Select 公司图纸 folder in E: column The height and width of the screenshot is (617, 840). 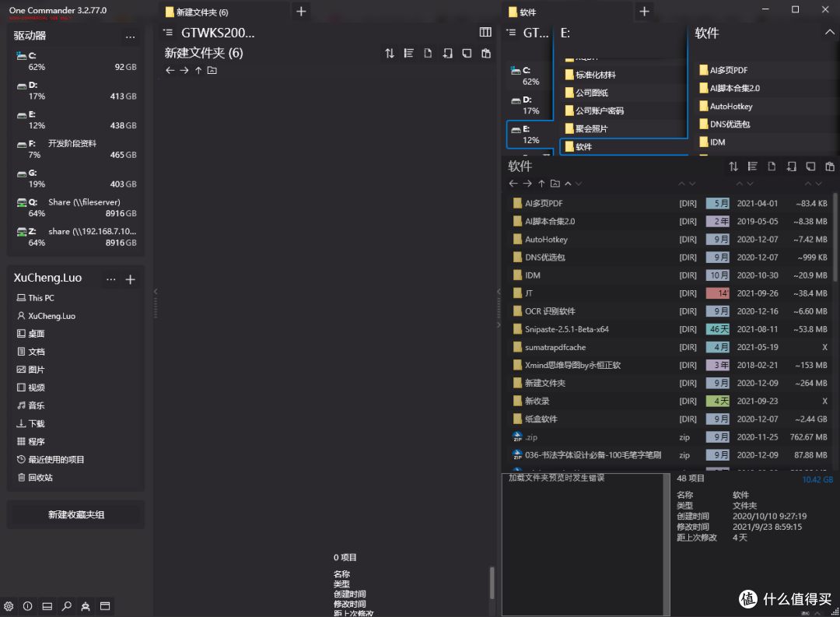[x=624, y=93]
